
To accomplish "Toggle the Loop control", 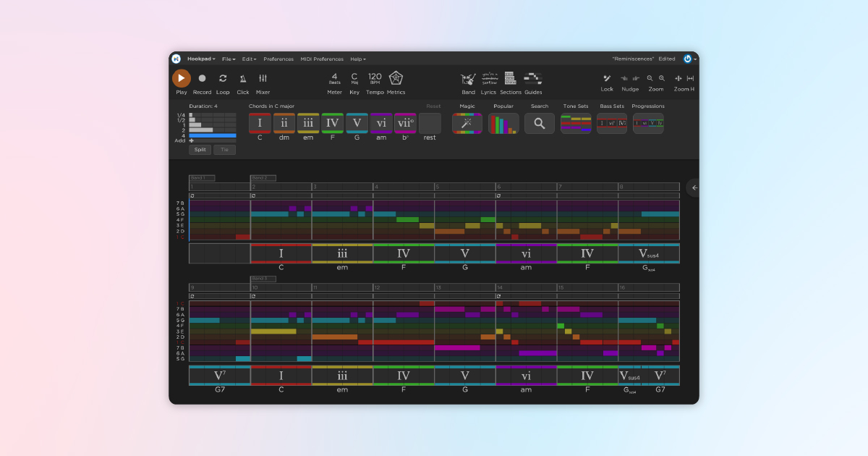I will (223, 78).
